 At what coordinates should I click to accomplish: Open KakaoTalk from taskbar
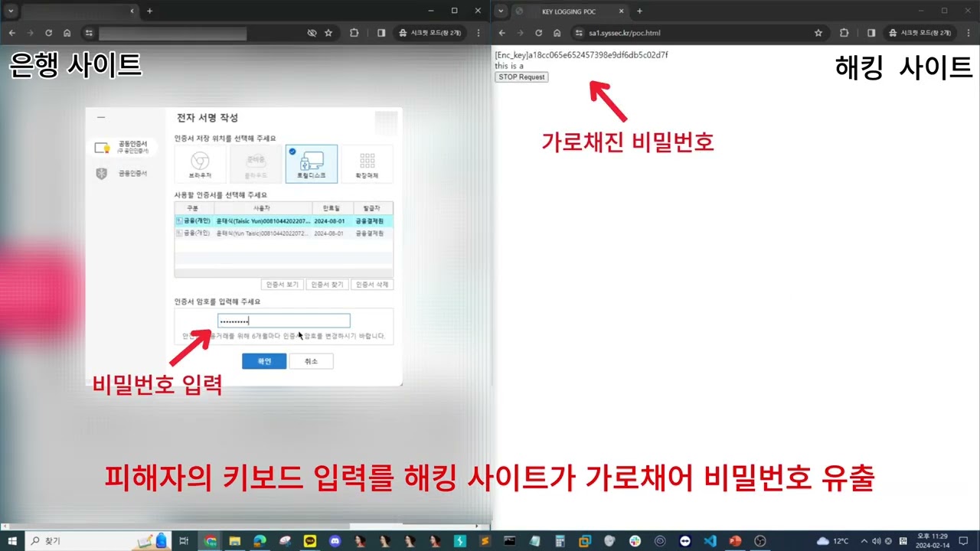[309, 541]
